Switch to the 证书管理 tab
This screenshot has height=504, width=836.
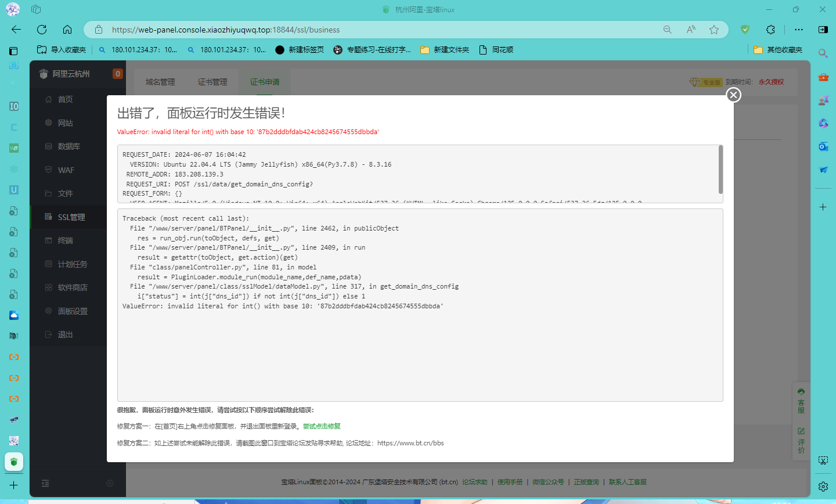pyautogui.click(x=212, y=82)
